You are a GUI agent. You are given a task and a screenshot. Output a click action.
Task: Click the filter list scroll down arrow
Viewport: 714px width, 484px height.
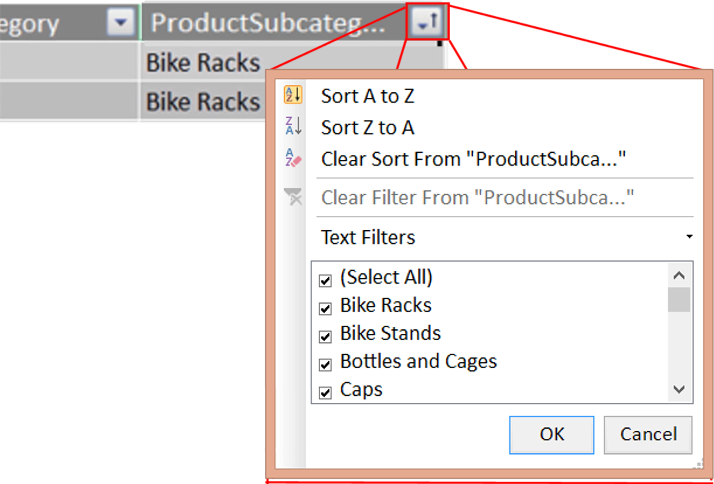pyautogui.click(x=679, y=389)
